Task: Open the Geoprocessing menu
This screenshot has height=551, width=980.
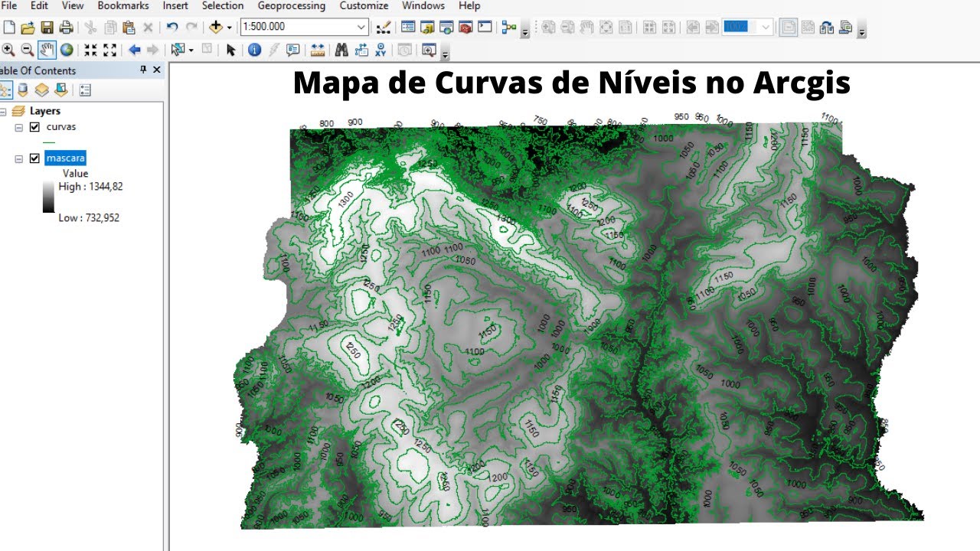Action: (x=291, y=5)
